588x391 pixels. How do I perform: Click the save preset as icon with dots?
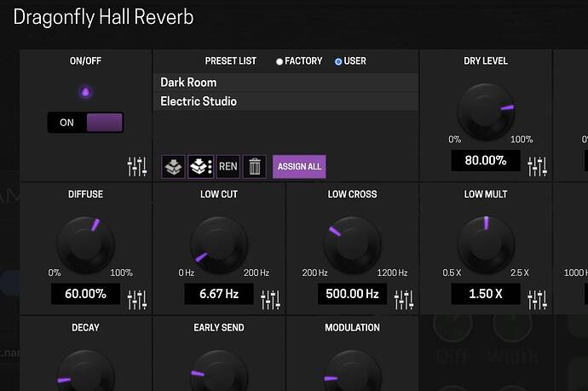point(200,166)
